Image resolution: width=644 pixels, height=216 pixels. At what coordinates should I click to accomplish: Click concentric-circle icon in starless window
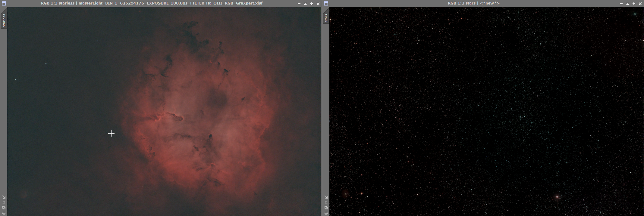point(4,213)
